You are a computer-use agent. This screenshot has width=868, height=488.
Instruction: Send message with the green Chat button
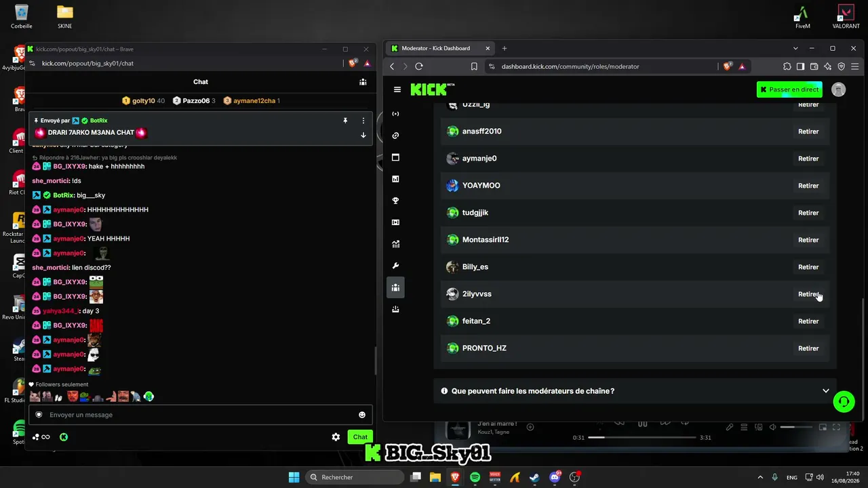pyautogui.click(x=360, y=437)
